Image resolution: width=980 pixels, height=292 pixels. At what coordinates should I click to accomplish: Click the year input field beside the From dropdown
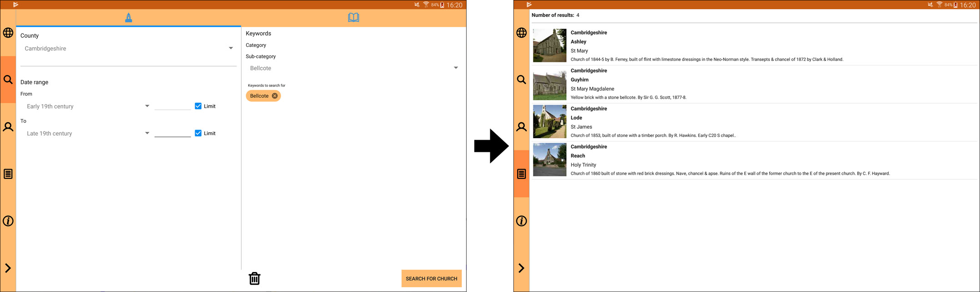click(x=172, y=106)
